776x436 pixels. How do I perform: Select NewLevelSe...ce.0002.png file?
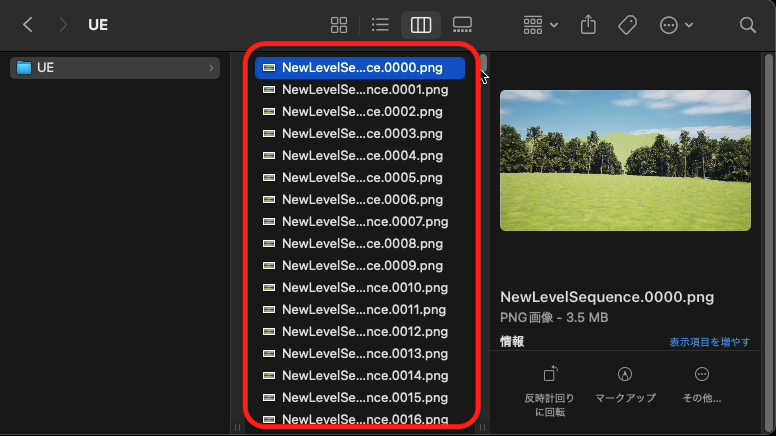tap(360, 112)
